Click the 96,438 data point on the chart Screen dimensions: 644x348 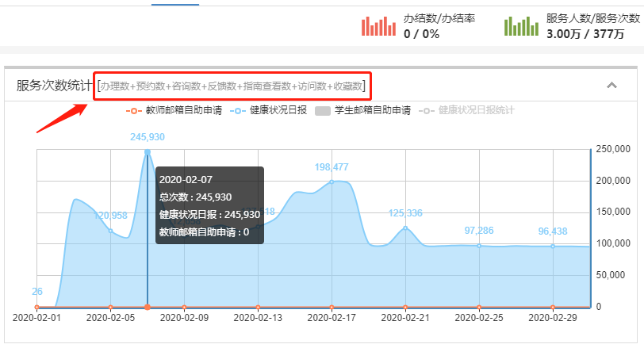coord(553,247)
